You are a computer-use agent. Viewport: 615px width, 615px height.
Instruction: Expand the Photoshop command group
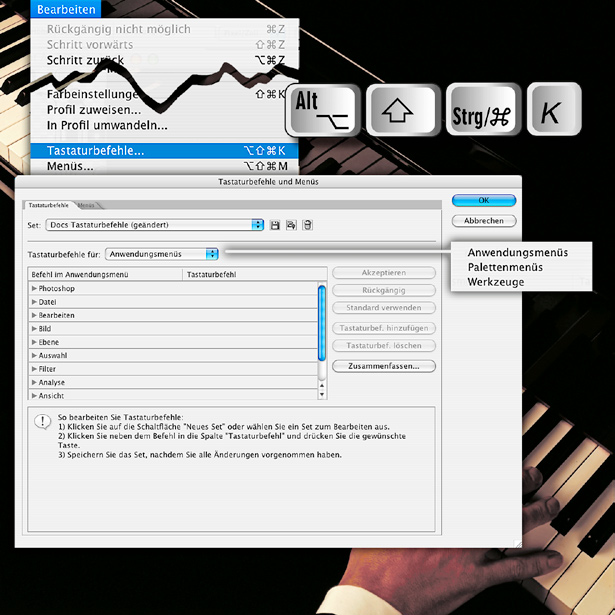(x=35, y=288)
